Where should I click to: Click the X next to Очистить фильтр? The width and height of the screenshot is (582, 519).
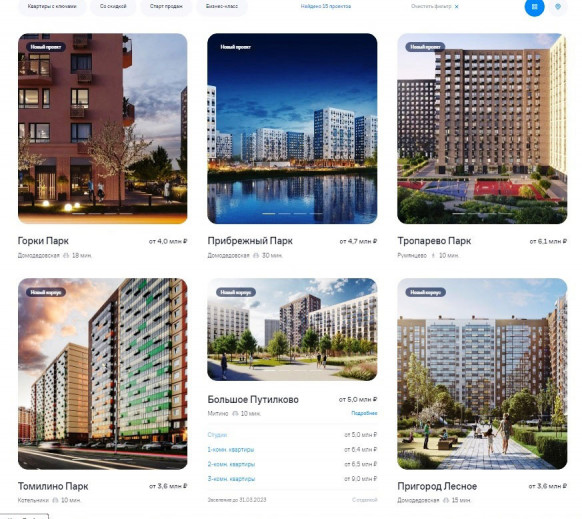pyautogui.click(x=457, y=7)
